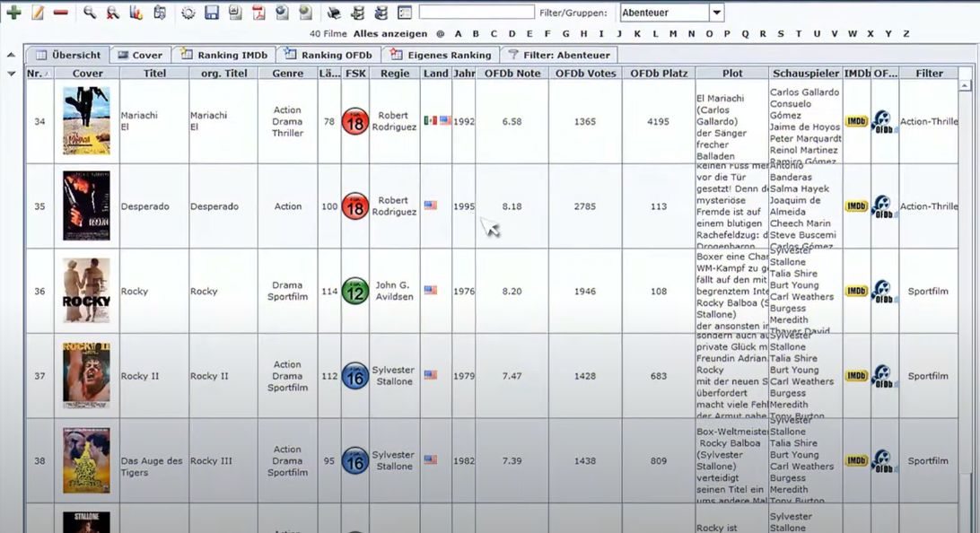Sort table by OFDb Note column header
This screenshot has height=533, width=980.
tap(512, 73)
